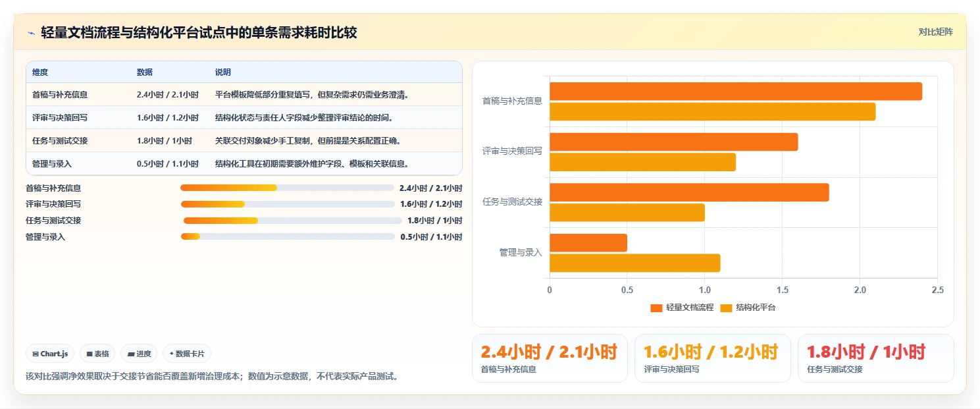Screen dimensions: 980x409
Task: Click the x-axis tick label 1.0
Action: click(x=705, y=290)
